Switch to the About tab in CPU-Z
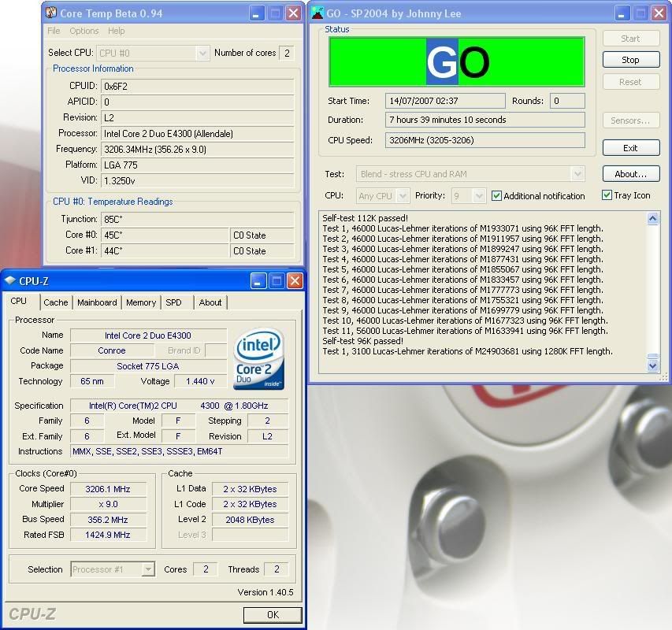This screenshot has width=672, height=630. pyautogui.click(x=210, y=302)
